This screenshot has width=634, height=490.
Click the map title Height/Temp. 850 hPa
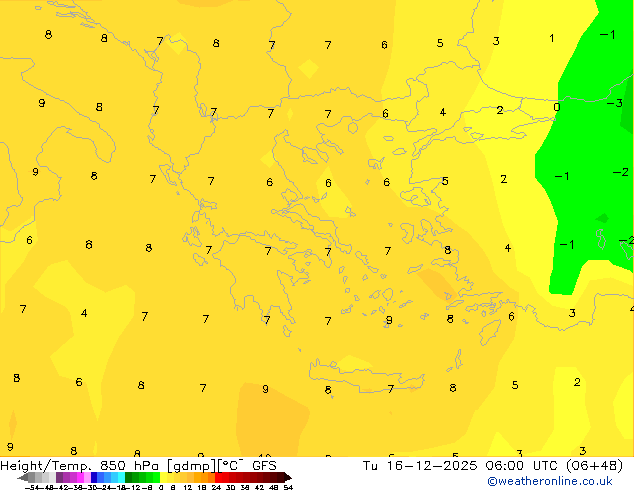[x=80, y=466]
